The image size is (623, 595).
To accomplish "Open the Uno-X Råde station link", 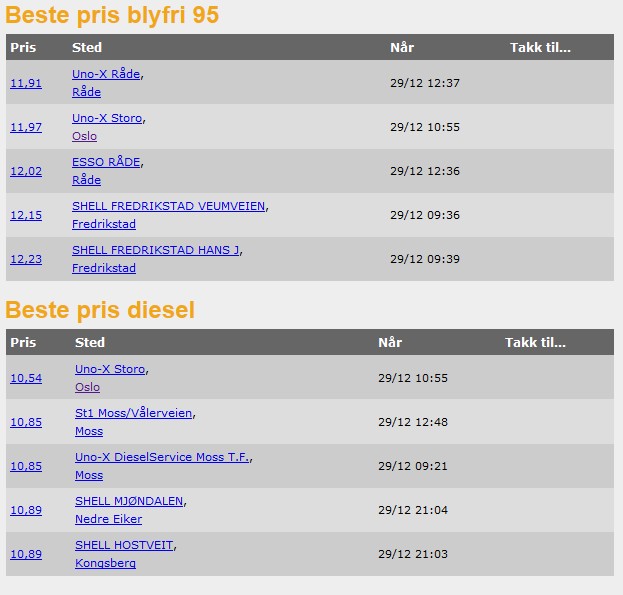I will point(106,74).
